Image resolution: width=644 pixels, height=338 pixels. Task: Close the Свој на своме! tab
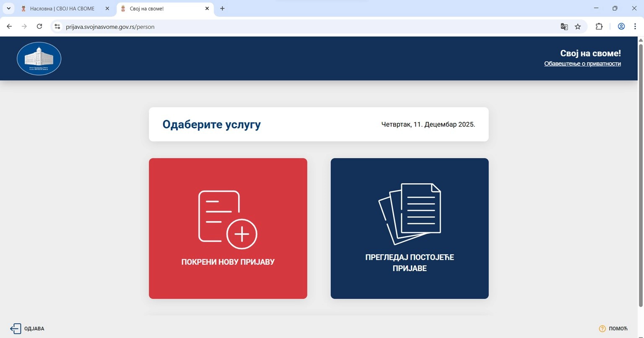[207, 8]
